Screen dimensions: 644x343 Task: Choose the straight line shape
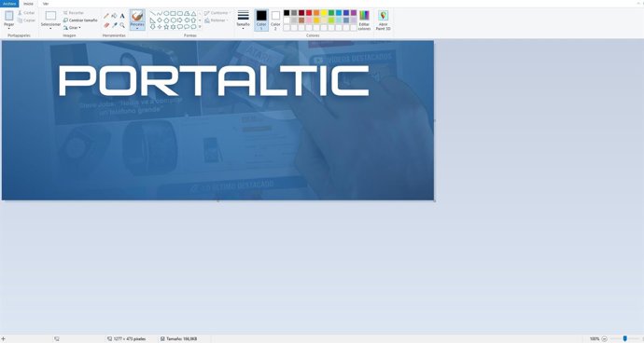tap(153, 13)
